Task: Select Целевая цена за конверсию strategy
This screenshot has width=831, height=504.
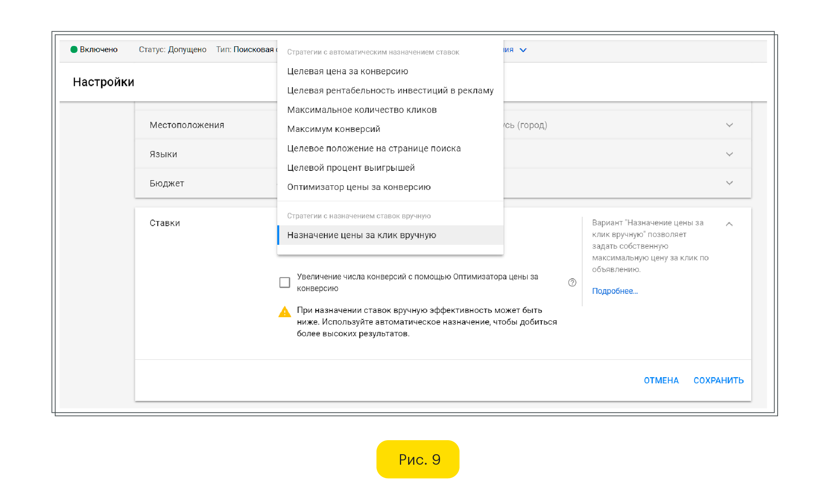Action: 347,71
